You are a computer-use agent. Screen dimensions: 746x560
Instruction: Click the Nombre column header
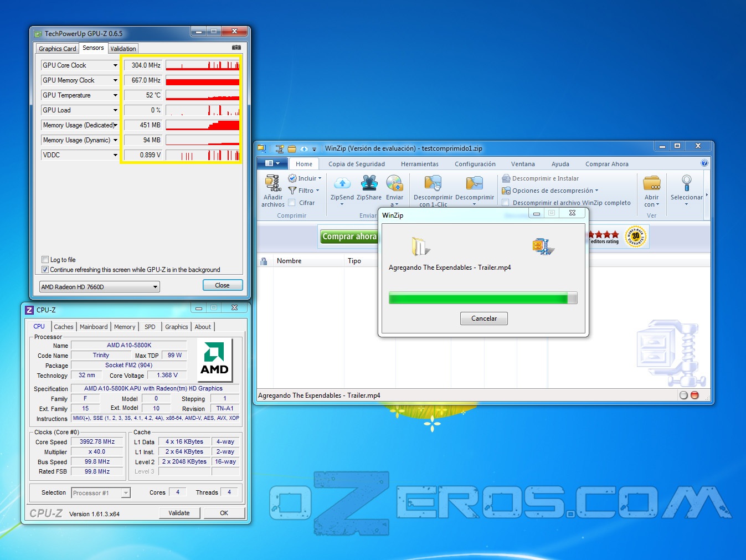(x=308, y=261)
